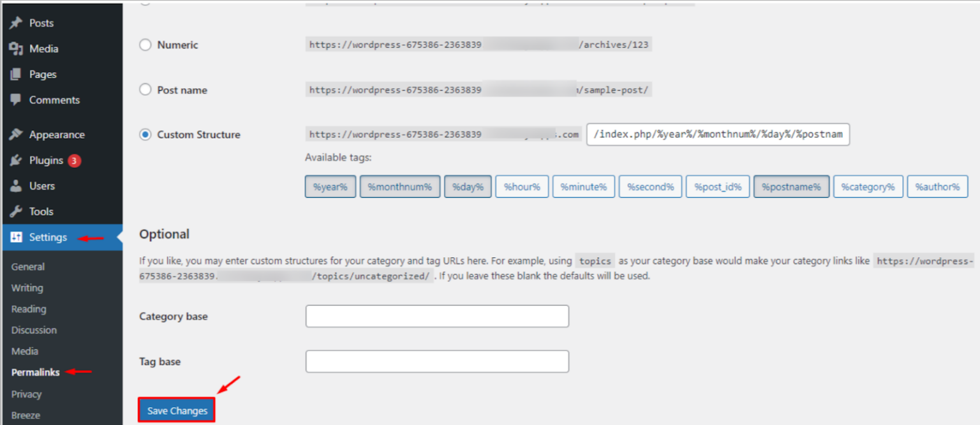
Task: Add the %category% tag to the structure
Action: pyautogui.click(x=868, y=186)
